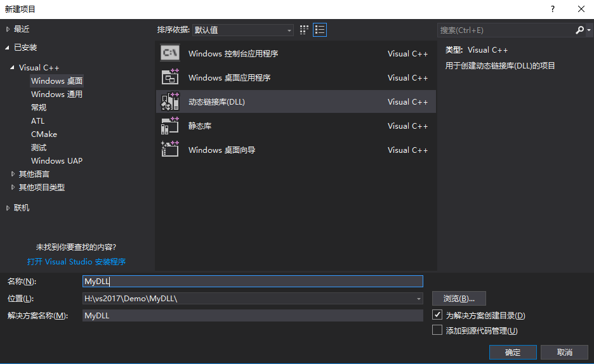The height and width of the screenshot is (364, 594).
Task: Open the help question mark button
Action: click(x=553, y=9)
